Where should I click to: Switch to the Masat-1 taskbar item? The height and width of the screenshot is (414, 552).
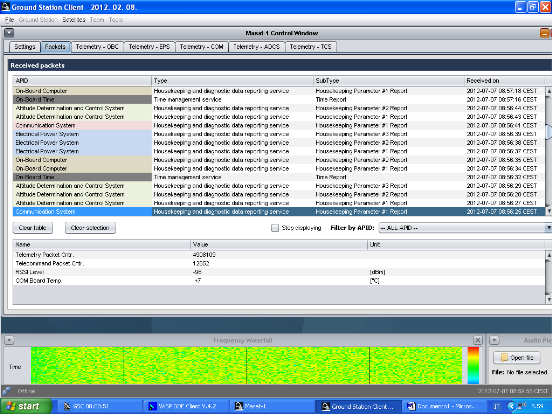[x=272, y=406]
